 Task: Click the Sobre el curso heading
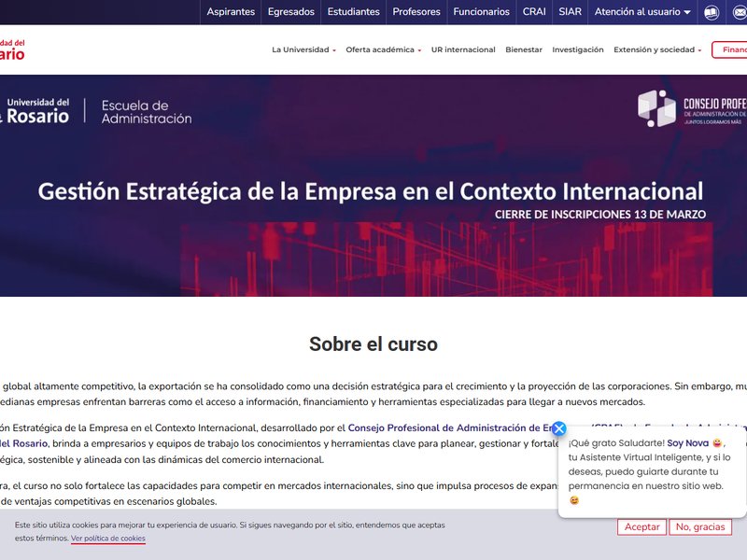click(x=373, y=344)
